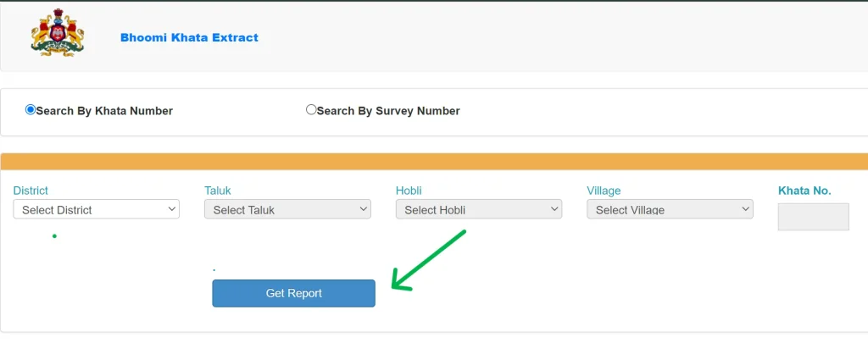This screenshot has width=868, height=343.
Task: Click the orange header bar above the form
Action: point(434,162)
